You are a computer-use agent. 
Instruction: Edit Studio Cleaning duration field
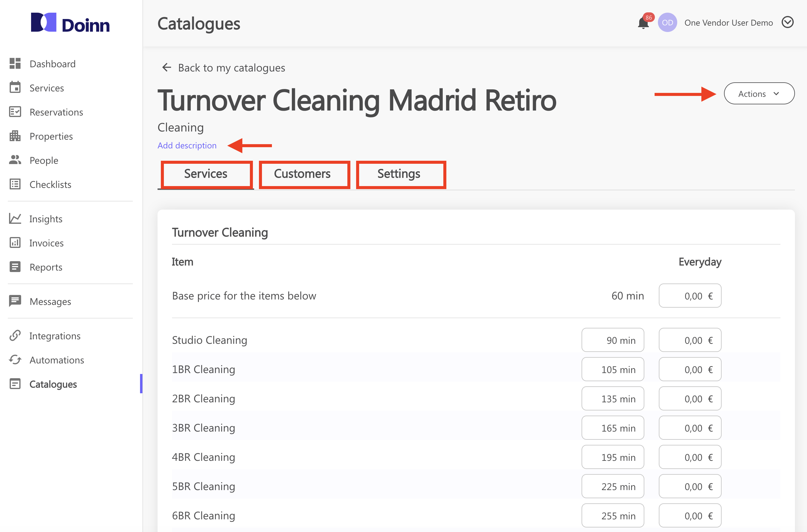coord(612,340)
